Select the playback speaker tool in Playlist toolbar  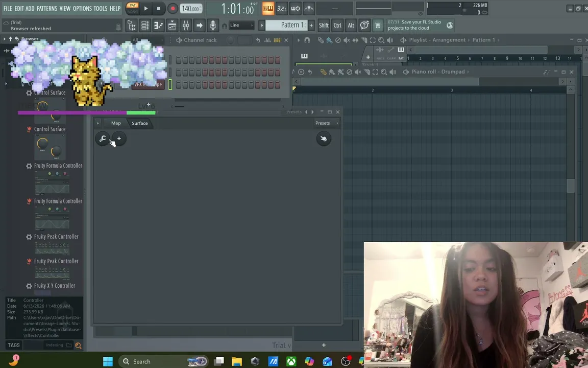390,40
